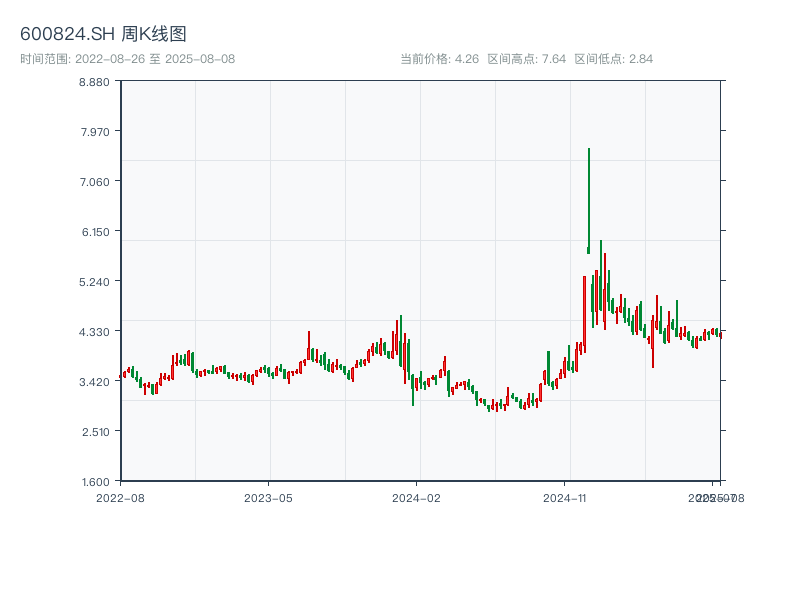Image resolution: width=800 pixels, height=600 pixels.
Task: Click the y-axis label 7.060
Action: pyautogui.click(x=95, y=182)
